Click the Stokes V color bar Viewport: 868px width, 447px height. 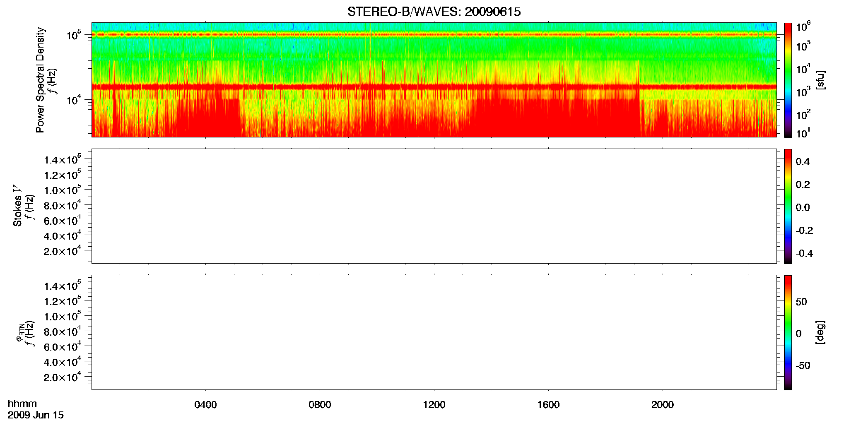click(788, 206)
